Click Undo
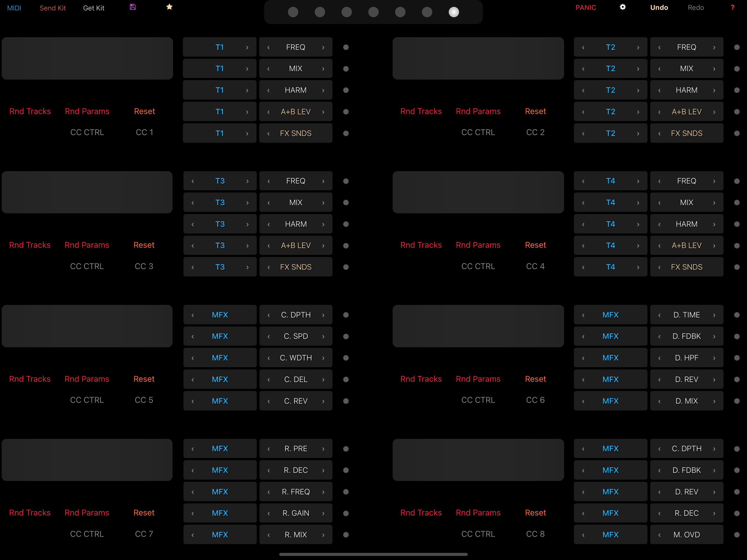 (659, 7)
